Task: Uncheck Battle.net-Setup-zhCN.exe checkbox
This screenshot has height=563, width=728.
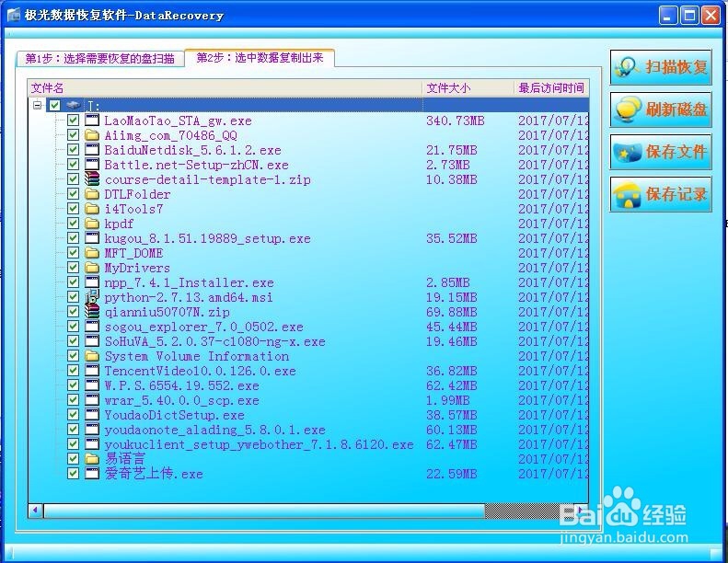Action: point(73,165)
